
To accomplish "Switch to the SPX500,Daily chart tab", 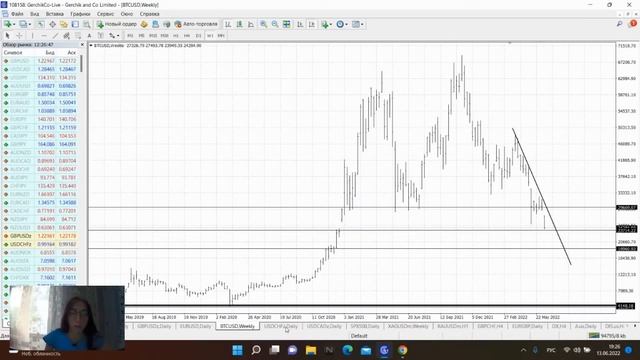I will pyautogui.click(x=365, y=326).
